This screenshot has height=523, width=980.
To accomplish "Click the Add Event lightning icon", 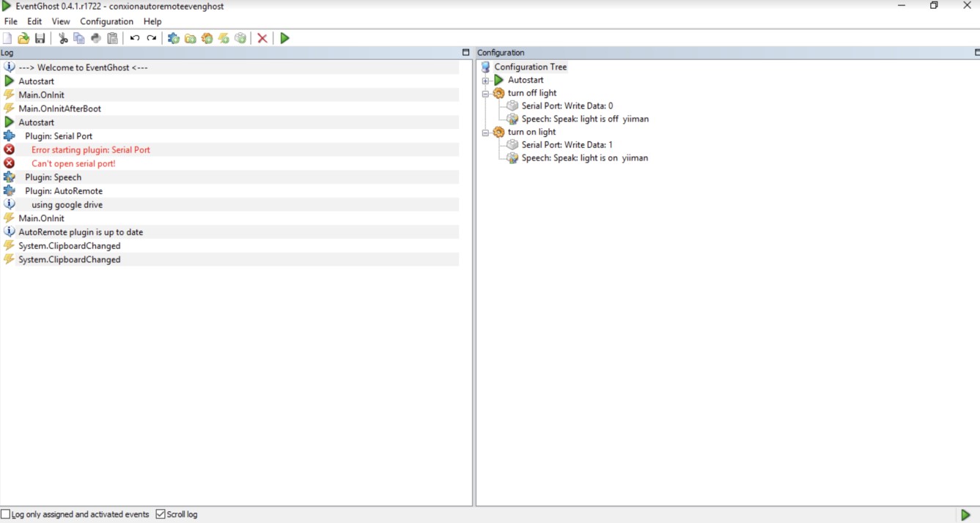I will click(224, 38).
